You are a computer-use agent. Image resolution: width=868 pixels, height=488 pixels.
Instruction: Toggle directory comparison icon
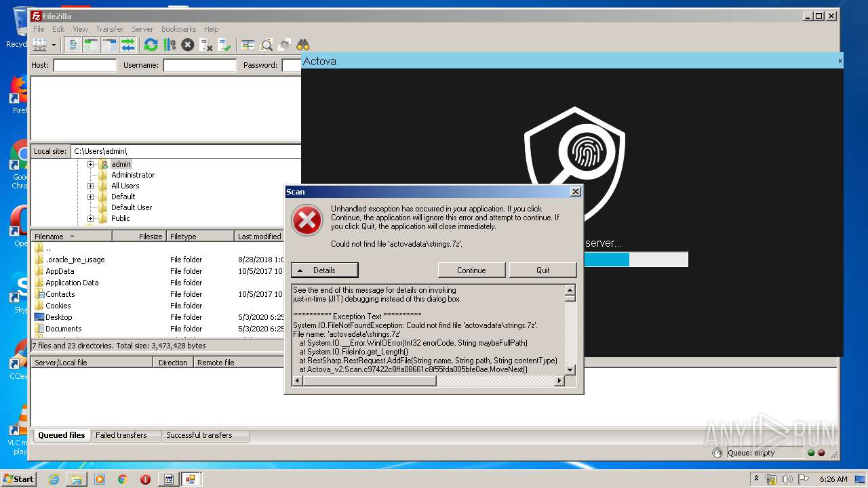coord(267,45)
